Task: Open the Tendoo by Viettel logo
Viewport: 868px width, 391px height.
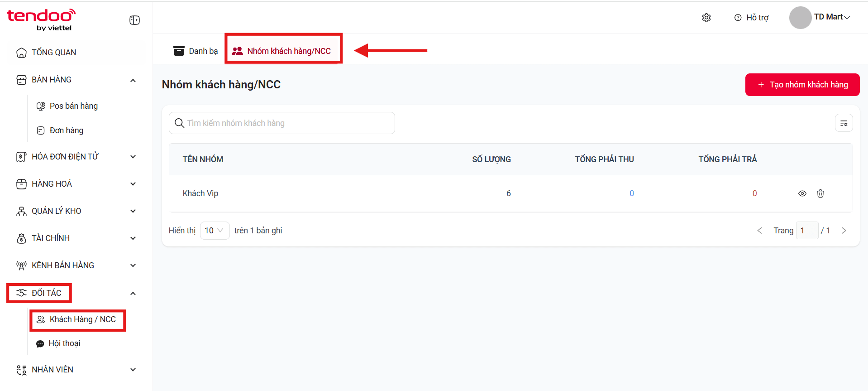Action: [x=41, y=20]
